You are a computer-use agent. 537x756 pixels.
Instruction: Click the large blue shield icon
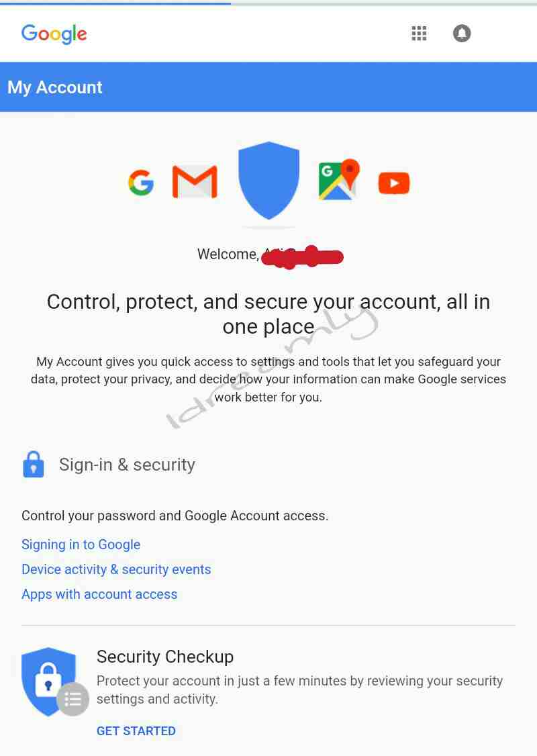coord(268,180)
